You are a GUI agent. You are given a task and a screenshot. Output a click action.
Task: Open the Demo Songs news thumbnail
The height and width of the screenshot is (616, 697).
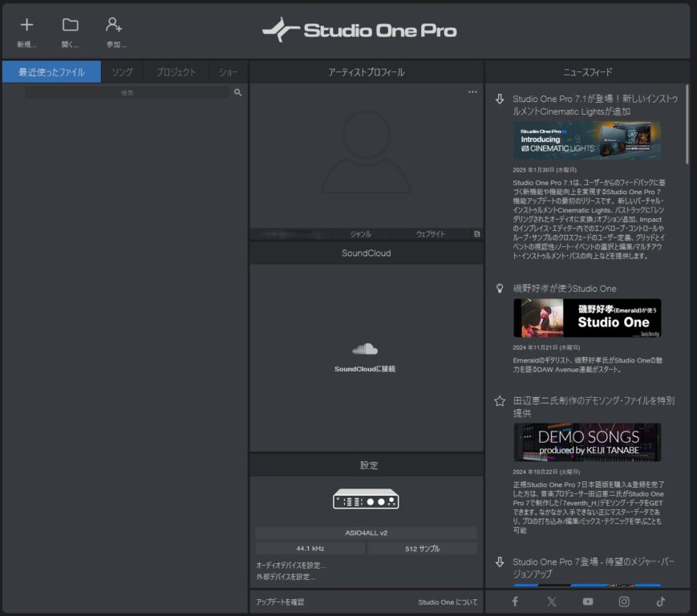[587, 442]
